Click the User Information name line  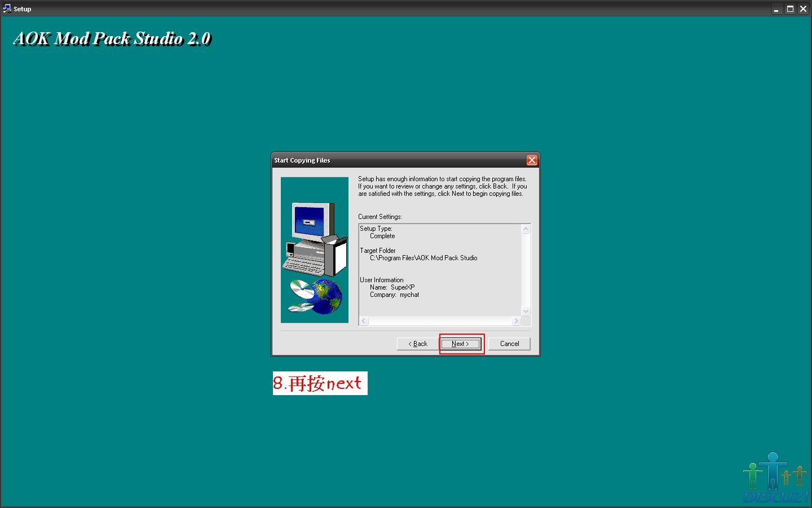click(x=392, y=287)
